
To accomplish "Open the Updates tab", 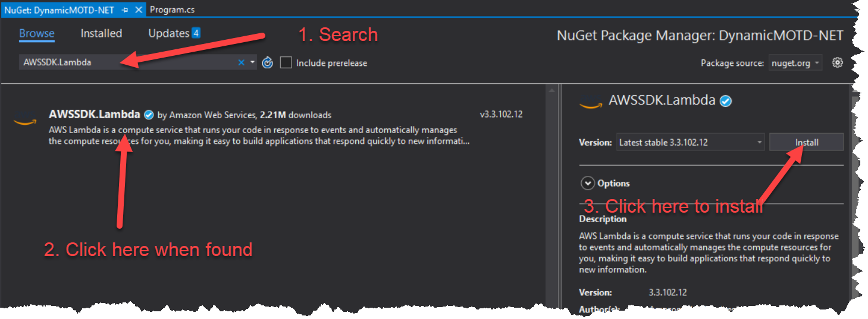I will 168,34.
